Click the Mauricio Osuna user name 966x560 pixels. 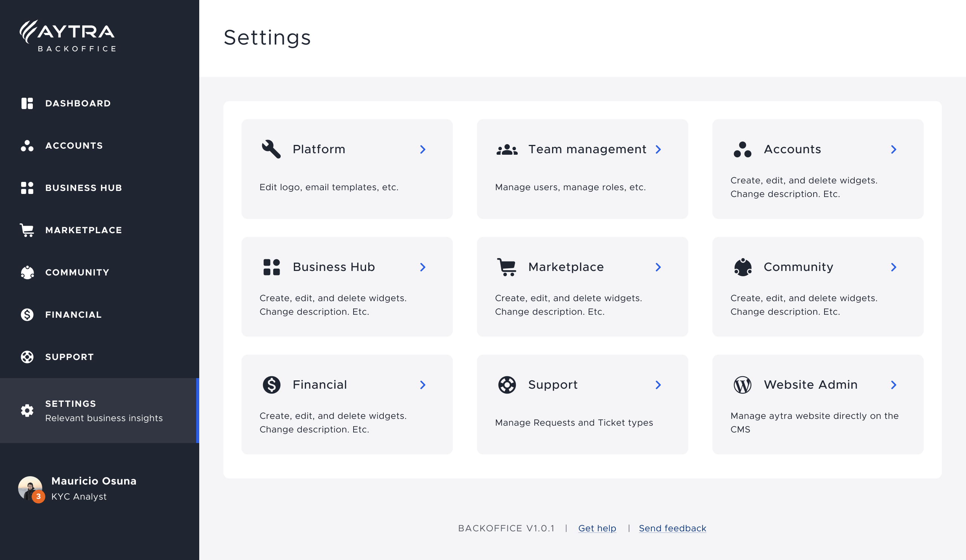(x=94, y=481)
